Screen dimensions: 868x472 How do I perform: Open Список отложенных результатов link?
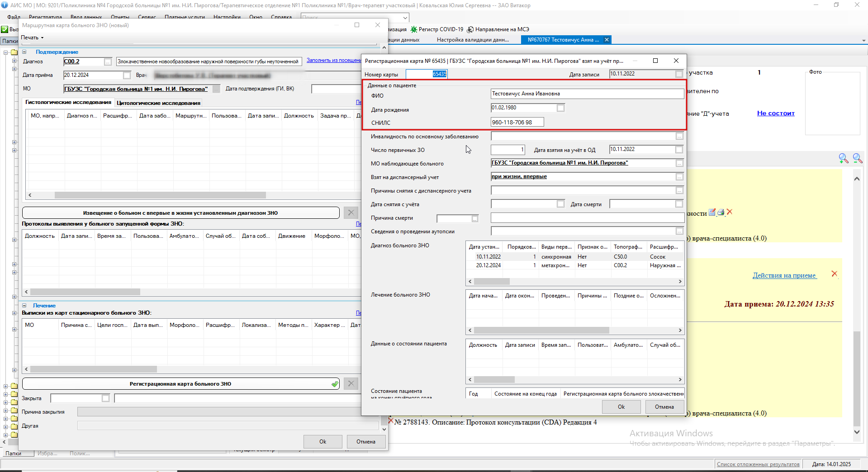(758, 464)
